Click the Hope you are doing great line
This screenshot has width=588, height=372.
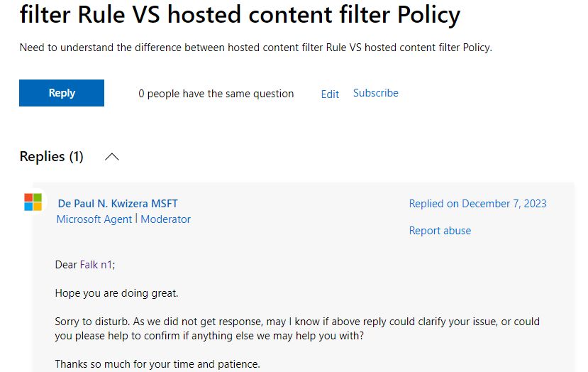pyautogui.click(x=116, y=293)
